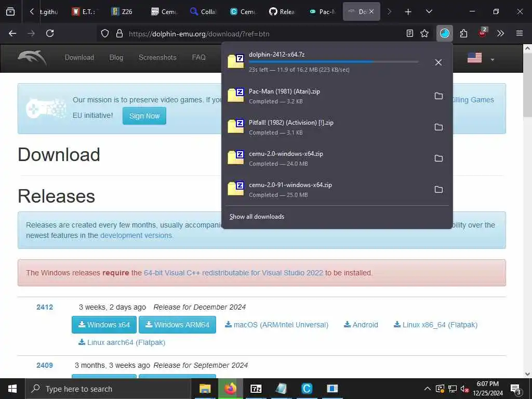
Task: Open the development versions link
Action: click(136, 235)
